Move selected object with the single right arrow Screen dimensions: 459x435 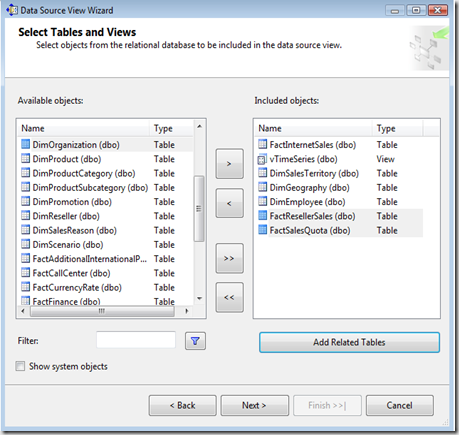point(229,164)
